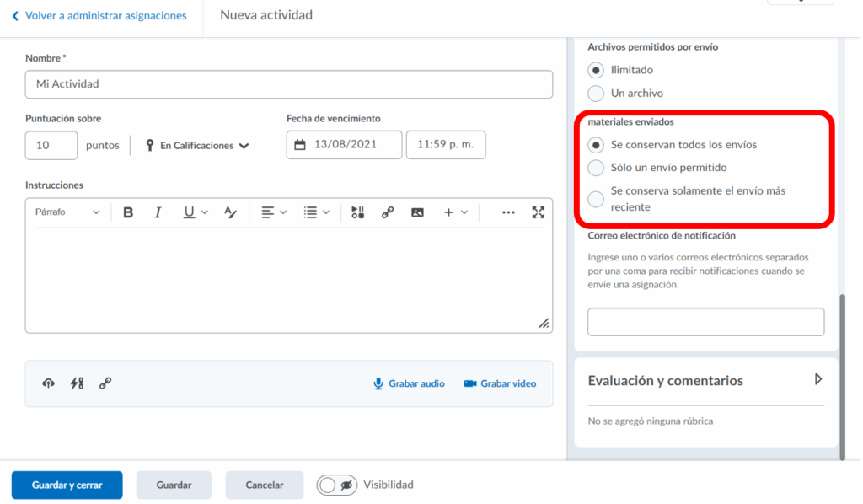Image resolution: width=863 pixels, height=504 pixels.
Task: Insert an image into the instructions
Action: [x=417, y=212]
